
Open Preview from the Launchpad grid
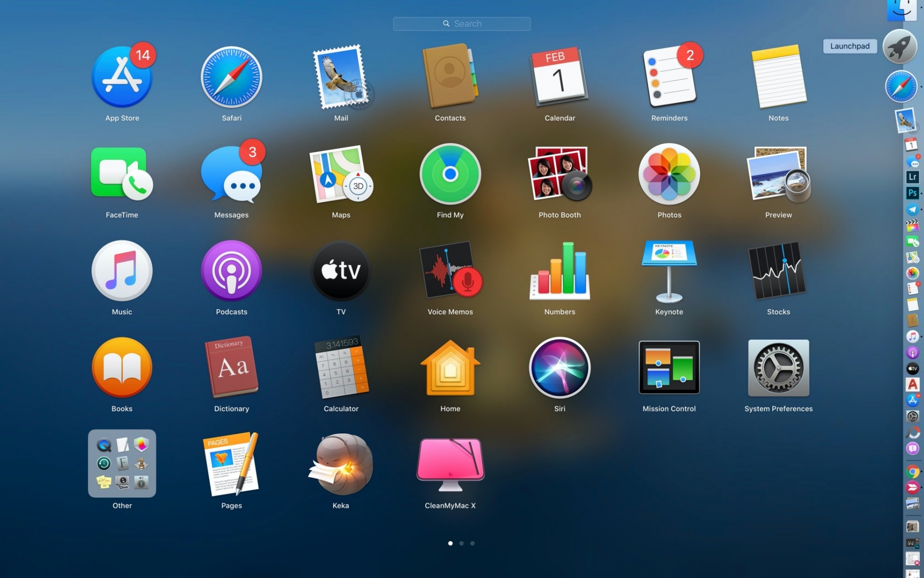[x=779, y=174]
